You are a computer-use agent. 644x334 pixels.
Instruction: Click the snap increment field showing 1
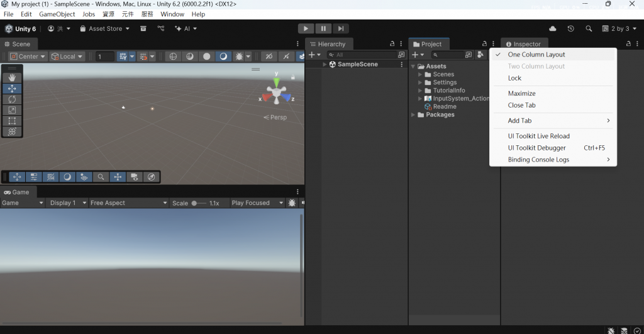[104, 56]
